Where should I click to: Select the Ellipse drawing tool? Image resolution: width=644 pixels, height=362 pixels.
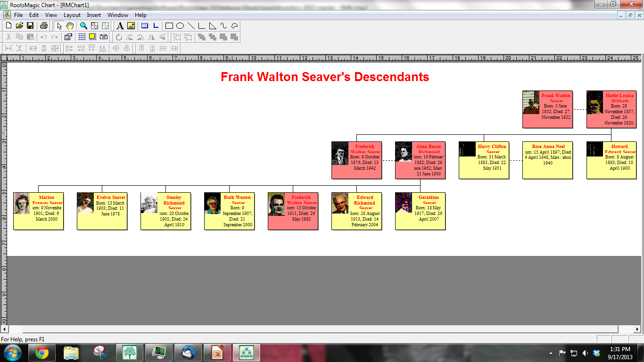(181, 26)
